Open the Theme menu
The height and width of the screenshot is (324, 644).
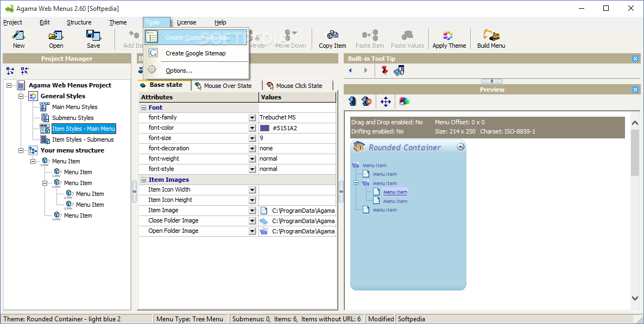(118, 22)
